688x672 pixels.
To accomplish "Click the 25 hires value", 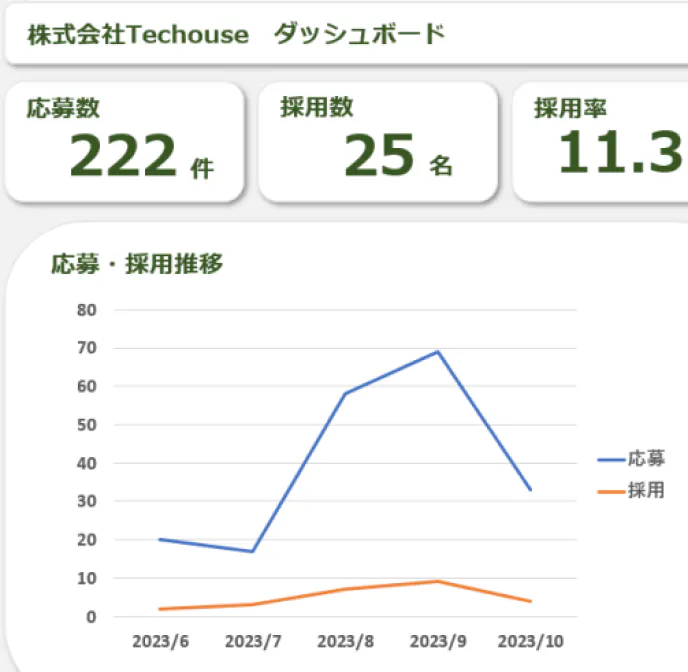I will pyautogui.click(x=378, y=156).
